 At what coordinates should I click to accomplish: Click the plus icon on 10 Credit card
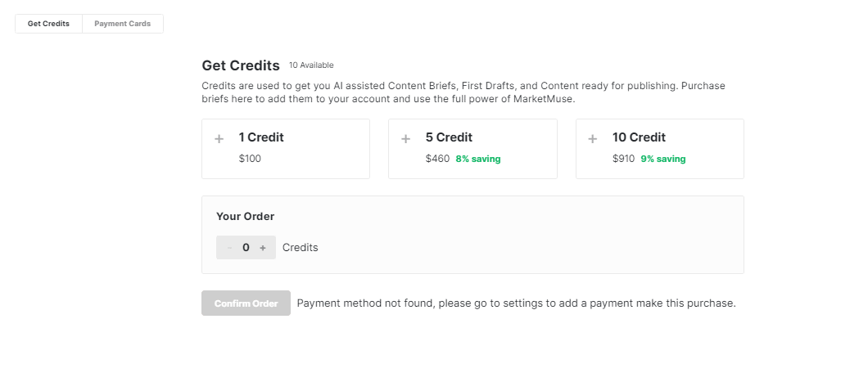pyautogui.click(x=592, y=139)
